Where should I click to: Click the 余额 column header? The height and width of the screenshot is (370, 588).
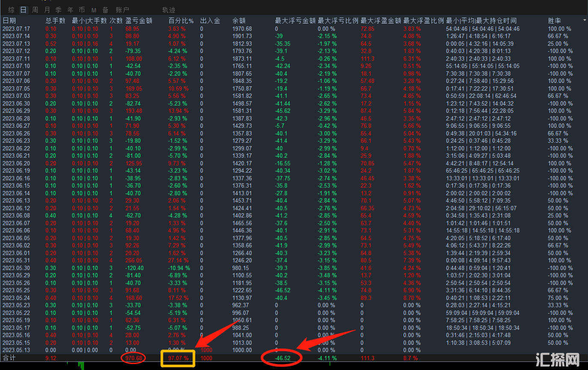pos(239,21)
